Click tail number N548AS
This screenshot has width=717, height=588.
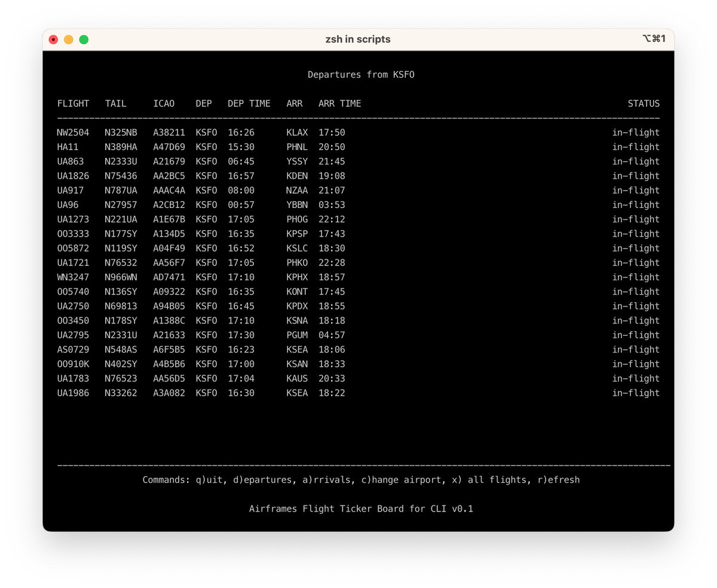(121, 350)
